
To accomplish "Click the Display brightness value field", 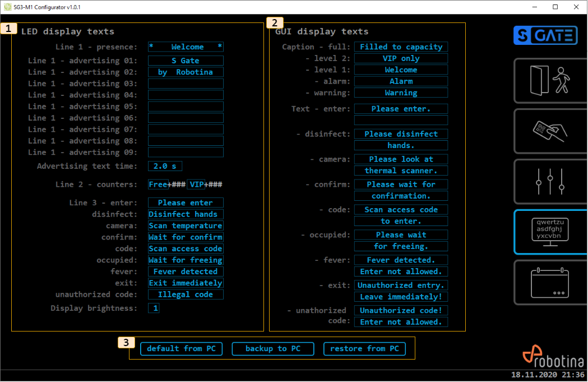I will 154,308.
